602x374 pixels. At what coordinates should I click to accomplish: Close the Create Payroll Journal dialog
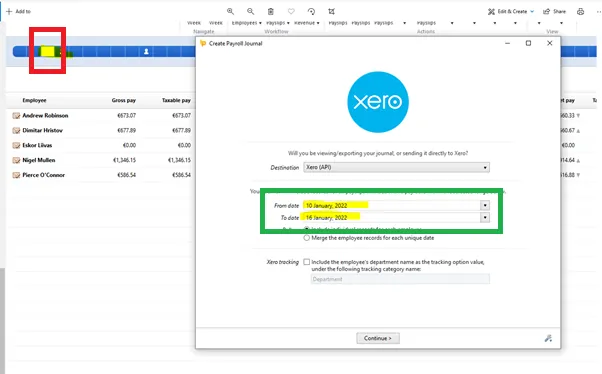coord(550,43)
